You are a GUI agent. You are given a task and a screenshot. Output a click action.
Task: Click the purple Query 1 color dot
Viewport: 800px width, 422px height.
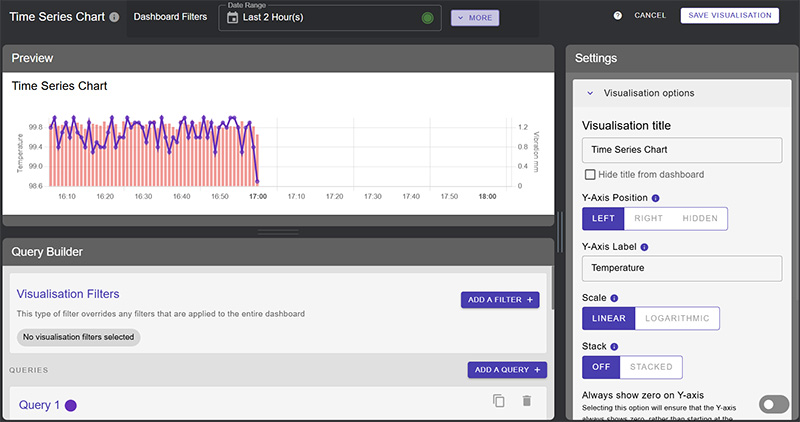pos(71,406)
